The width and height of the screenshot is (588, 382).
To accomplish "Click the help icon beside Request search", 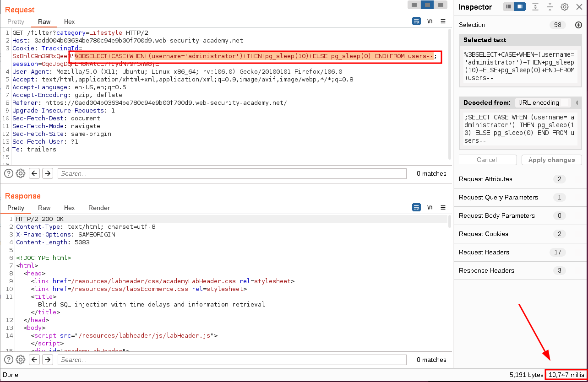I will 9,173.
